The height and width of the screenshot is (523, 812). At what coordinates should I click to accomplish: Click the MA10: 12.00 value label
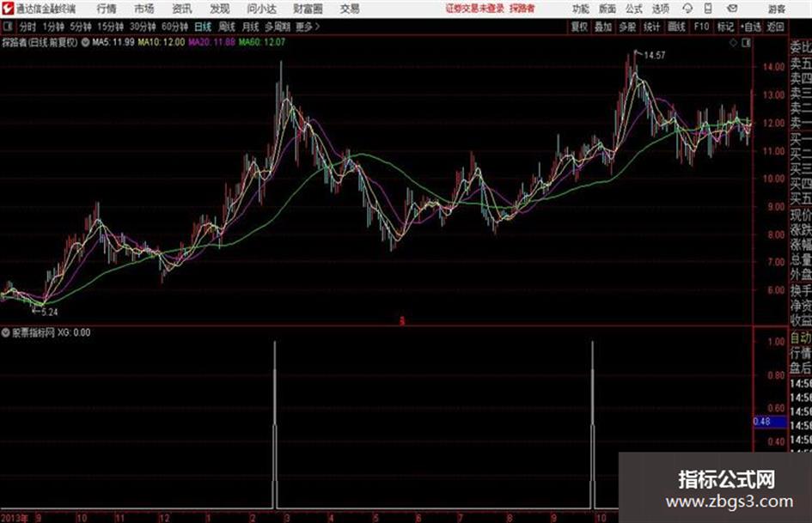[161, 42]
